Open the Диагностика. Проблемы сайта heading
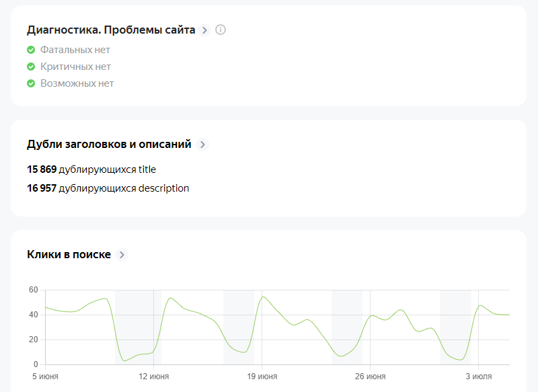Screen dimensions: 538x392 coord(111,30)
